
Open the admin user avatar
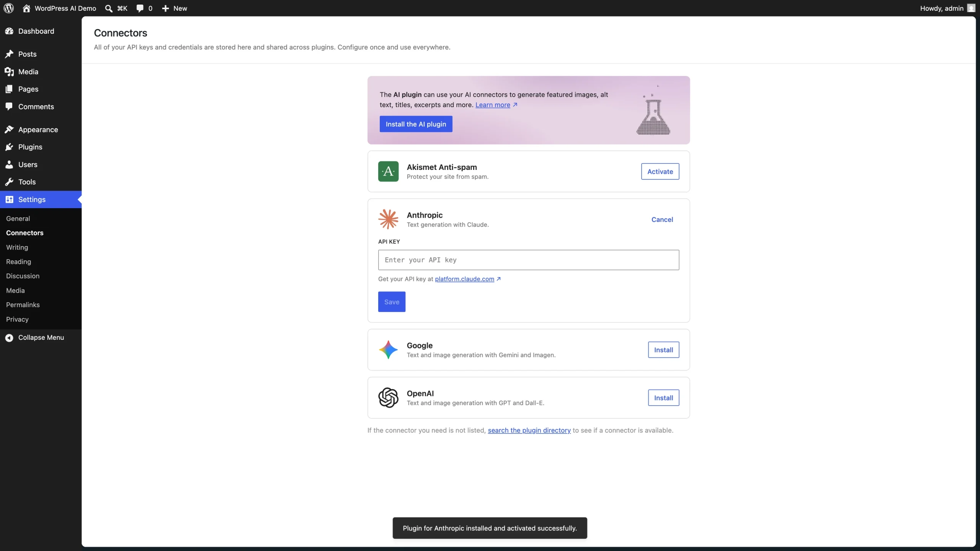point(971,8)
